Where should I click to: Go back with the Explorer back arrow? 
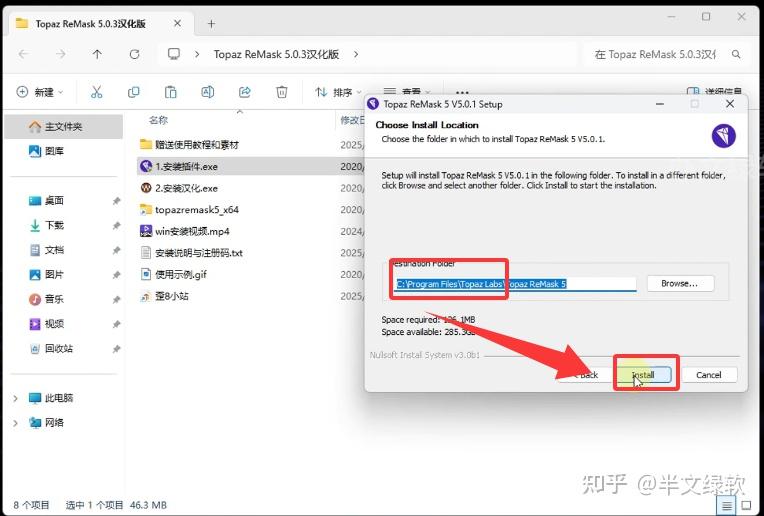click(x=23, y=54)
